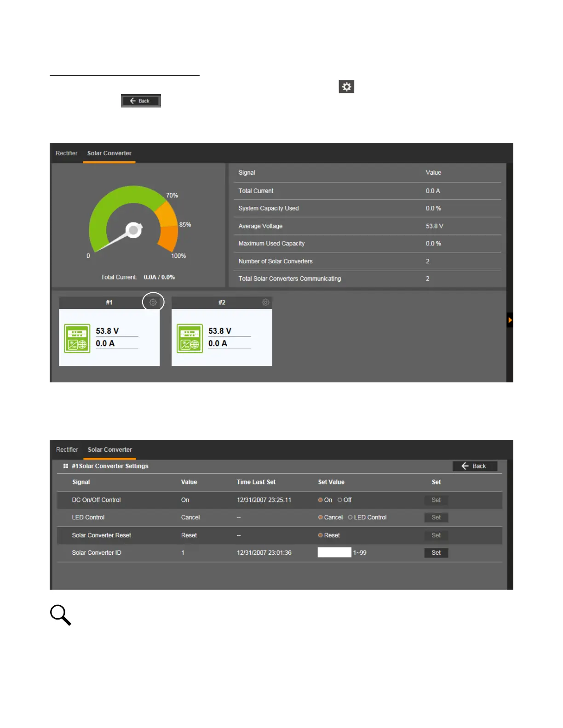
Task: Click 53.8 V reading on converter #1
Action: [x=107, y=331]
